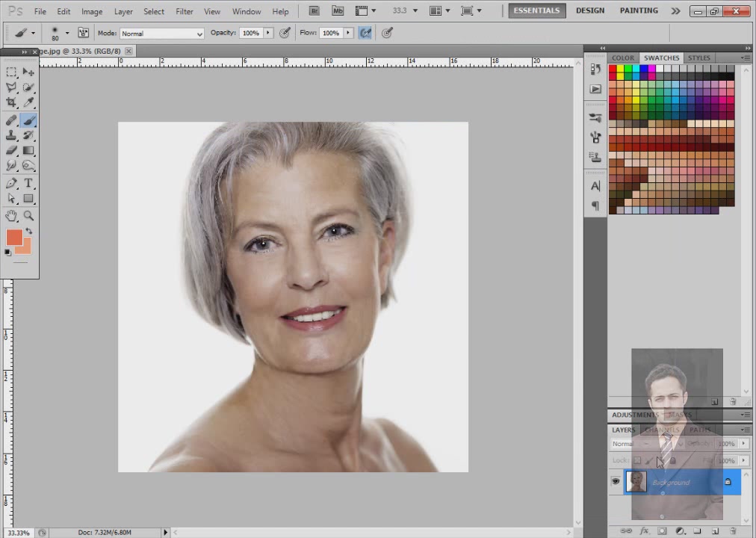Select the Healing Brush tool
The height and width of the screenshot is (538, 756).
(x=10, y=120)
